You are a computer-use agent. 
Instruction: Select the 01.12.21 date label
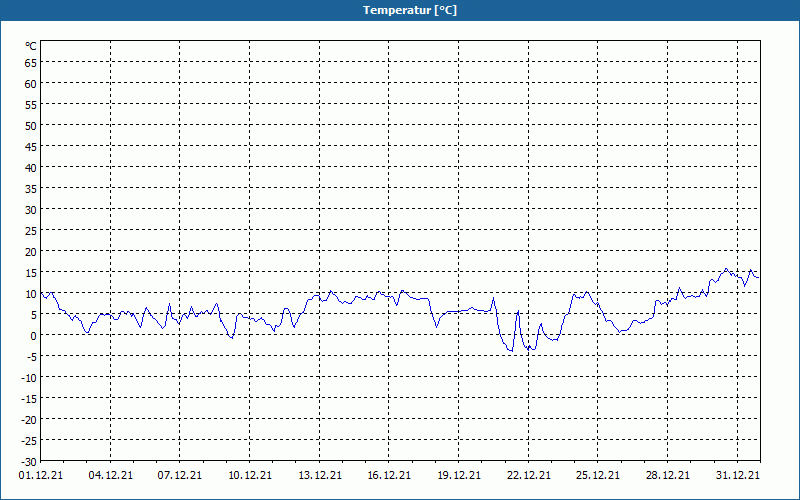tap(41, 476)
